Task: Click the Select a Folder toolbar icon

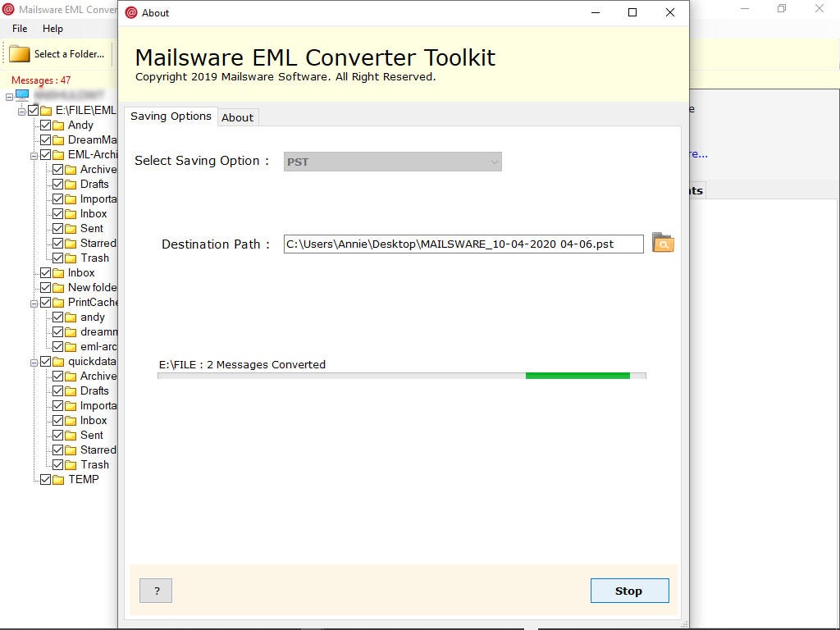Action: tap(20, 54)
